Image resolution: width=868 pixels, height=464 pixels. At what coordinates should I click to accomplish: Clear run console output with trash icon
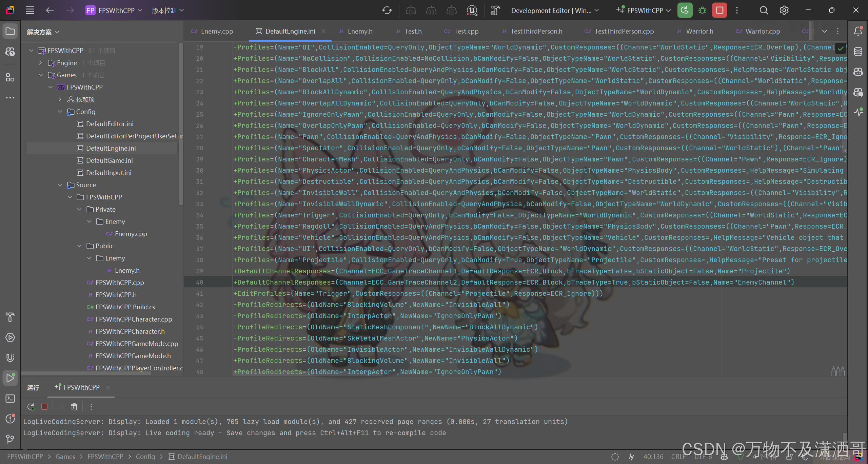(x=74, y=407)
